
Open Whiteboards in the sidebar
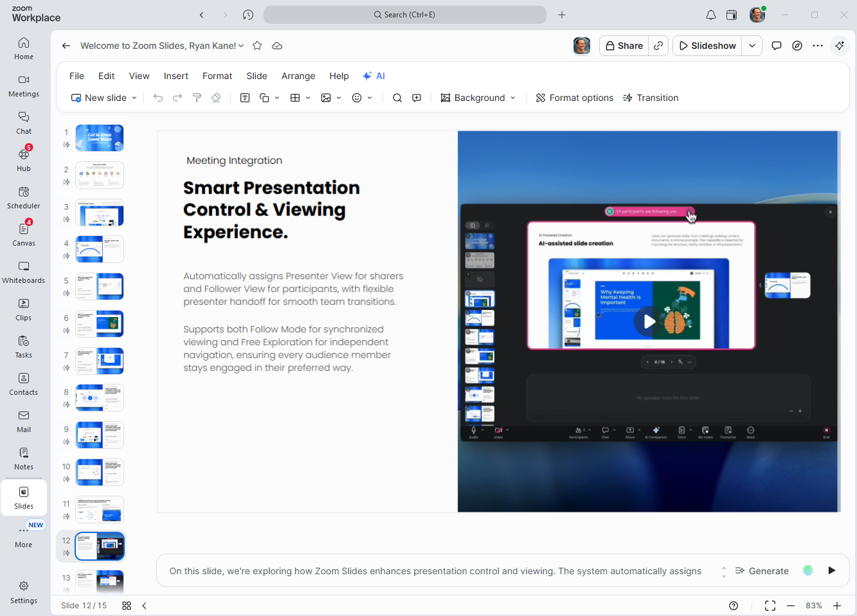coord(24,272)
